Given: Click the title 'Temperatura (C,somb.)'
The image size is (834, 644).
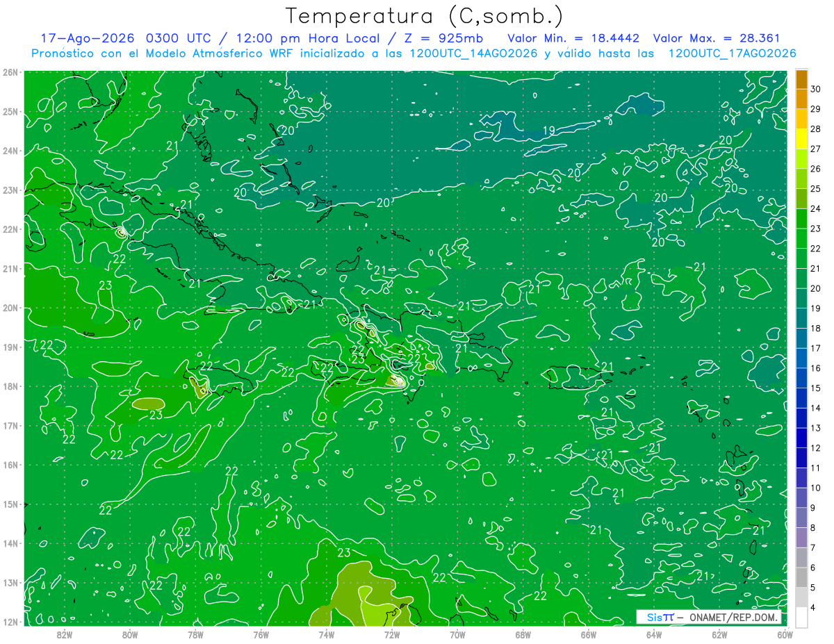Looking at the screenshot, I should pos(425,16).
